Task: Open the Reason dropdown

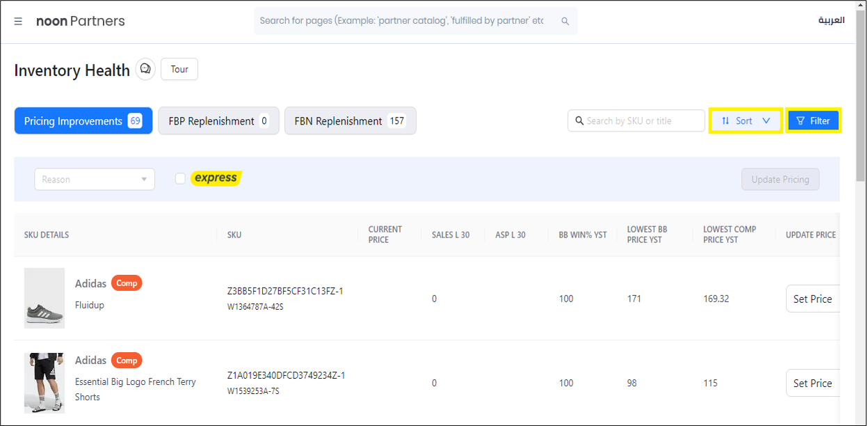Action: 94,180
